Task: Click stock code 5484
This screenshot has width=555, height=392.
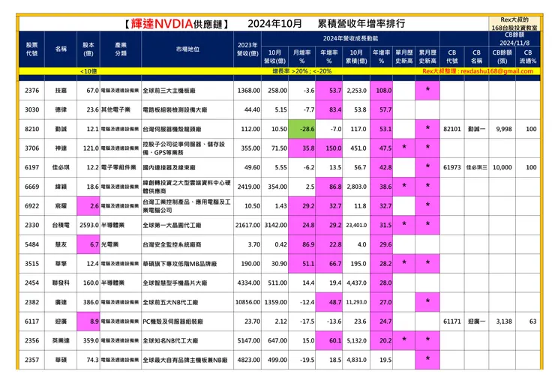Action: pyautogui.click(x=31, y=244)
